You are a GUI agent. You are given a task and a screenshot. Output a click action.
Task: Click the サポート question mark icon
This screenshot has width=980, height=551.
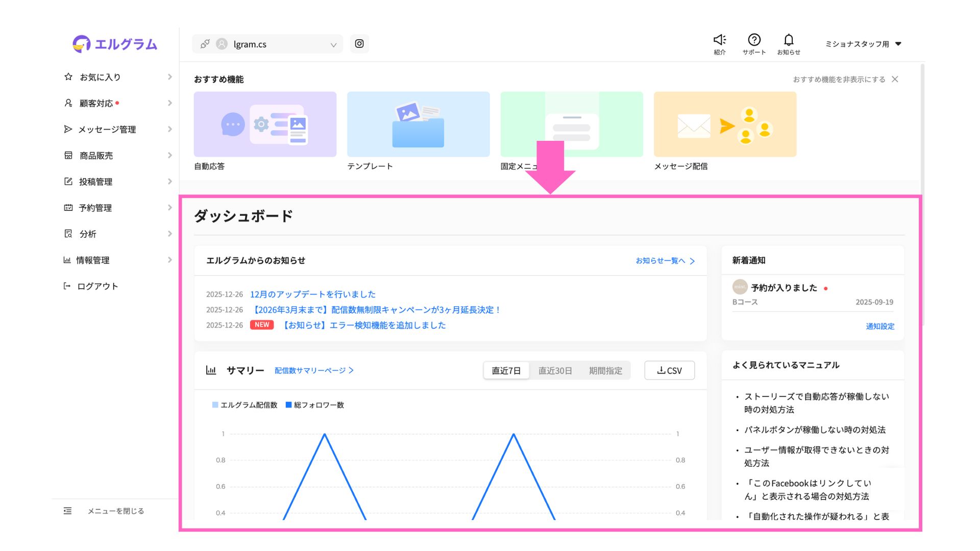coord(754,40)
